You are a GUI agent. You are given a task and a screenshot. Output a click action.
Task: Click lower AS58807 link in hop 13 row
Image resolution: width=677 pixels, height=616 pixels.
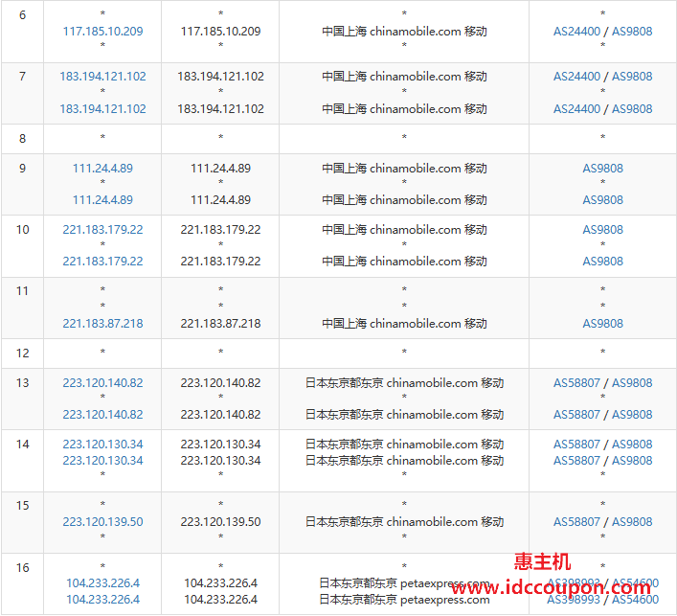click(x=576, y=414)
